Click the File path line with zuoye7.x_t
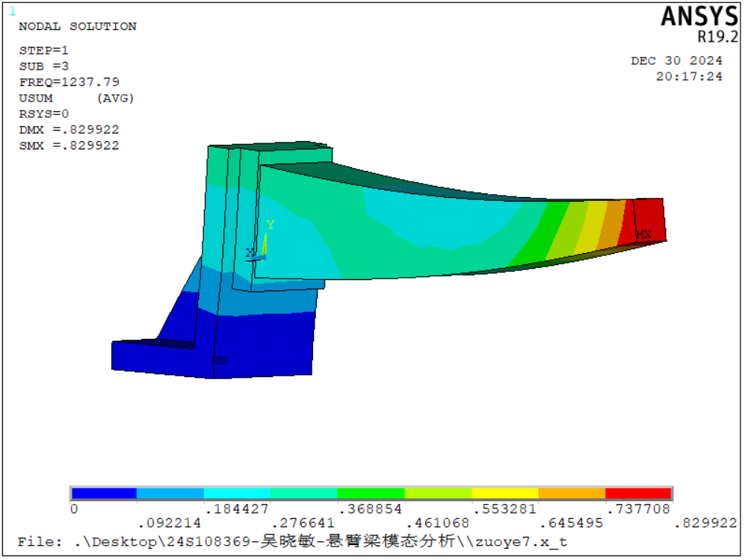The image size is (745, 560). 293,541
